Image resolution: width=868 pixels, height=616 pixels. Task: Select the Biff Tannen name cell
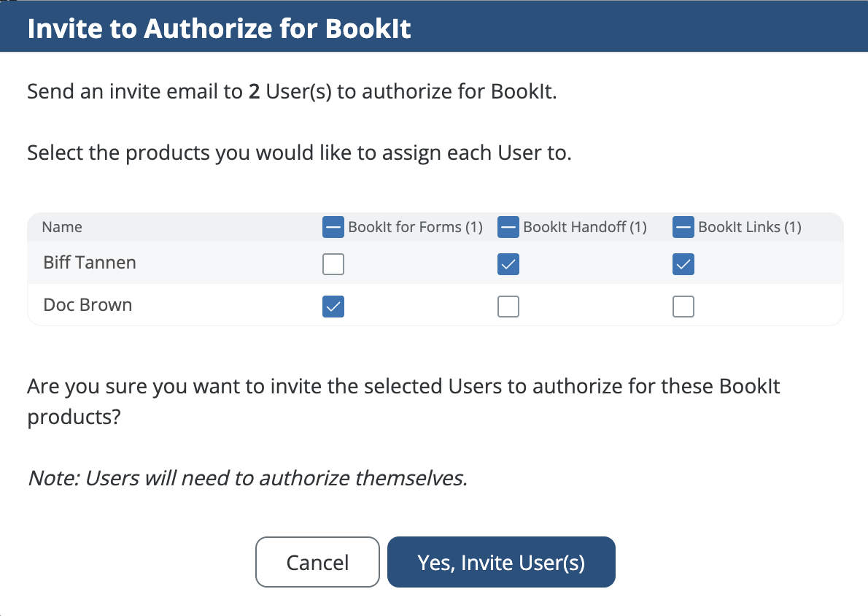(x=90, y=263)
